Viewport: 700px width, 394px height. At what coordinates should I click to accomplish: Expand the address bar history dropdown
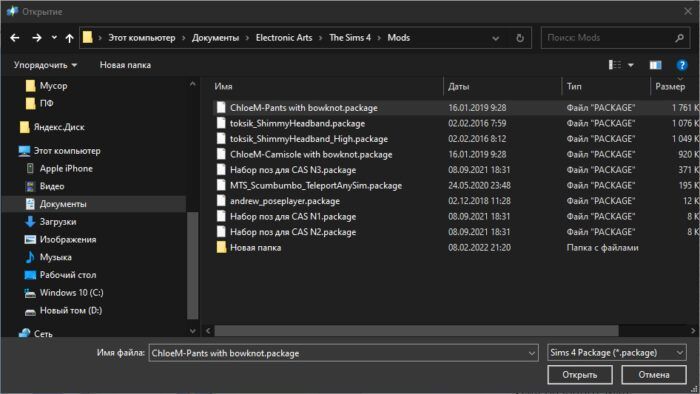click(496, 38)
